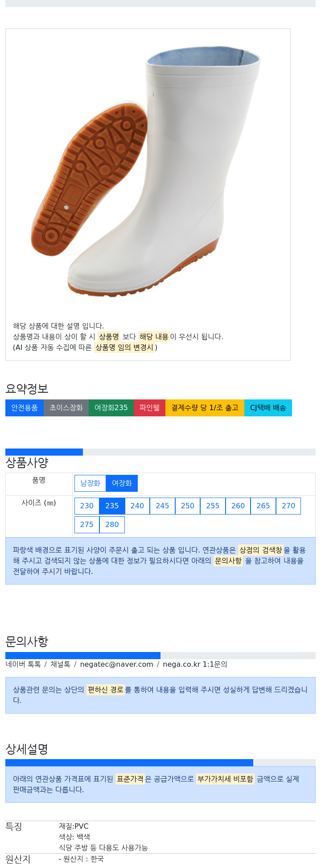This screenshot has width=321, height=868.
Task: Select size 280
Action: pos(112,524)
